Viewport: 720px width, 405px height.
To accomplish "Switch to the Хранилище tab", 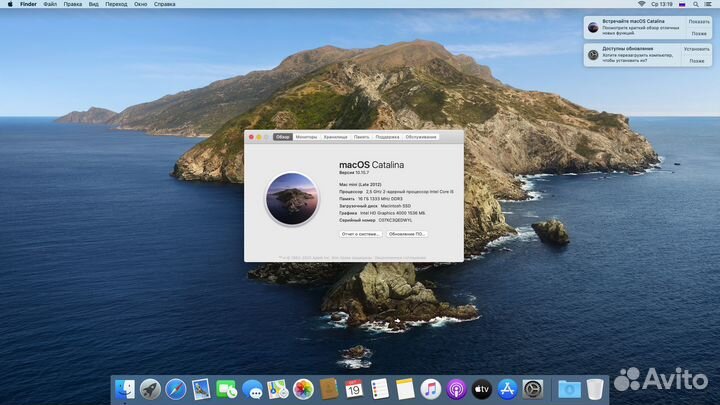I will (x=336, y=137).
